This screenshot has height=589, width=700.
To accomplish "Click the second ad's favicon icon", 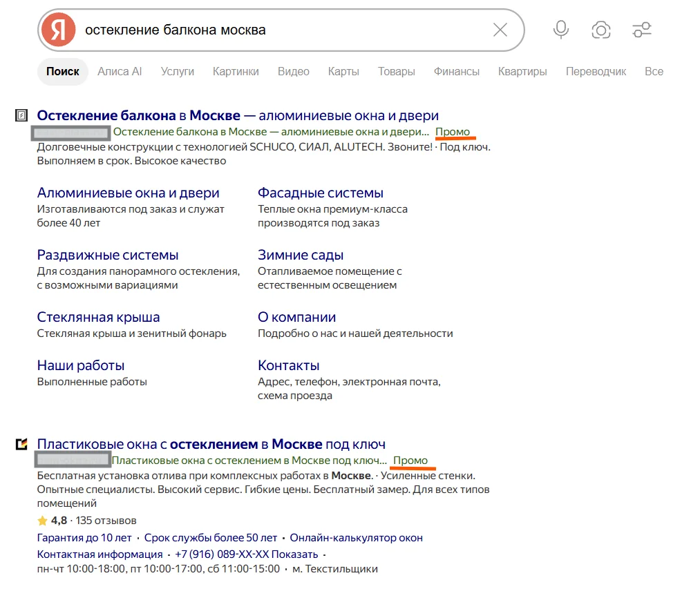I will tap(21, 444).
